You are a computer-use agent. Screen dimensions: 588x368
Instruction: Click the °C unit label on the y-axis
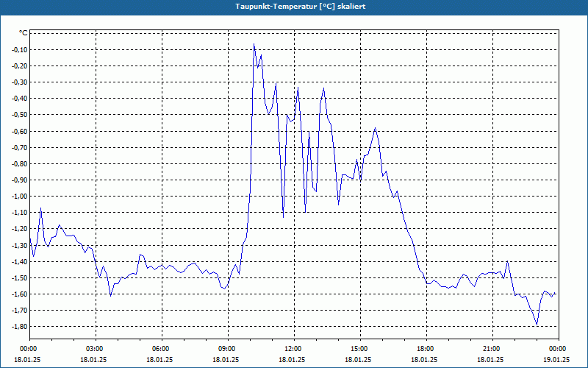(x=23, y=33)
